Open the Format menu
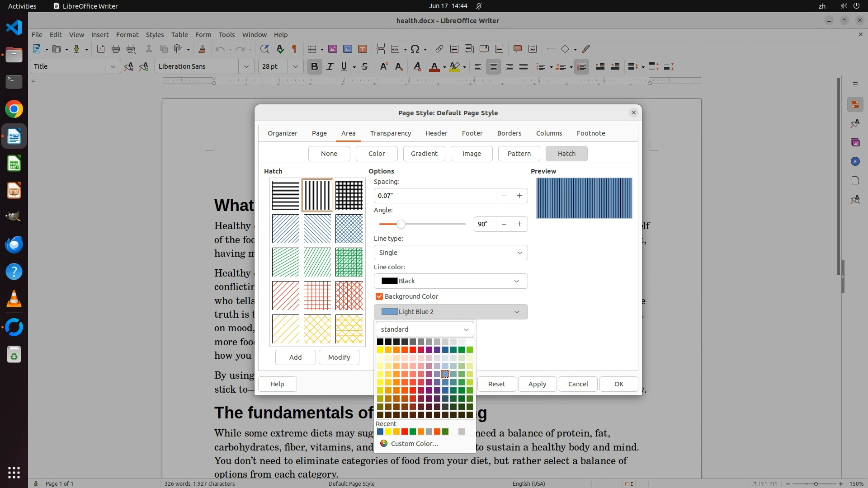This screenshot has height=488, width=868. click(127, 35)
